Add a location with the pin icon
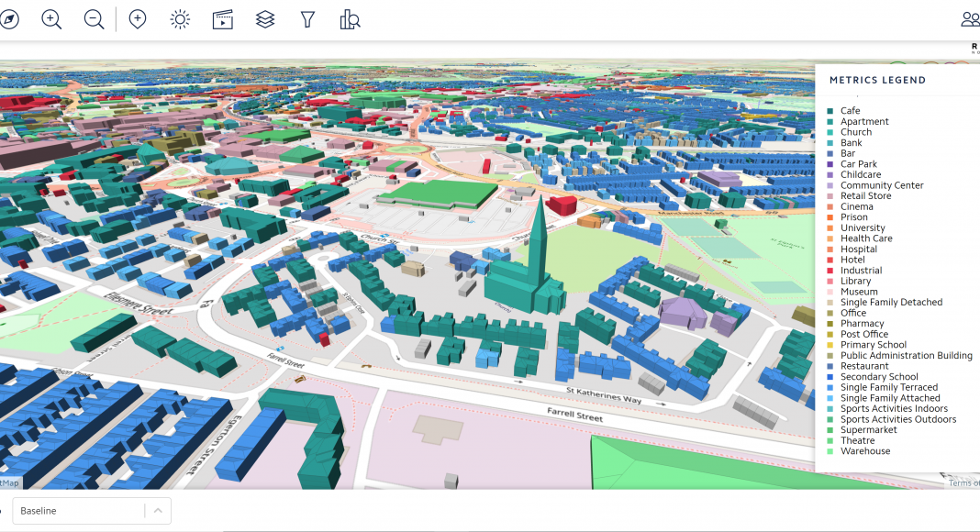The height and width of the screenshot is (532, 980). coord(138,19)
